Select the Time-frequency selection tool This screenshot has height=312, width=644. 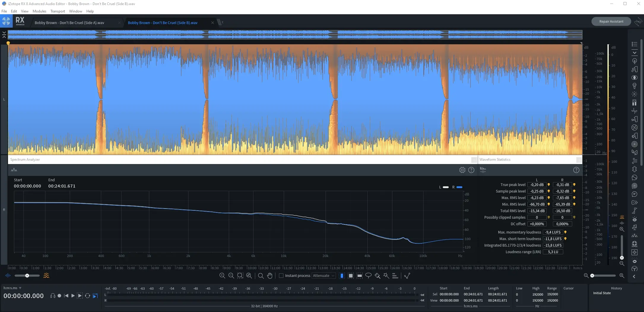350,276
